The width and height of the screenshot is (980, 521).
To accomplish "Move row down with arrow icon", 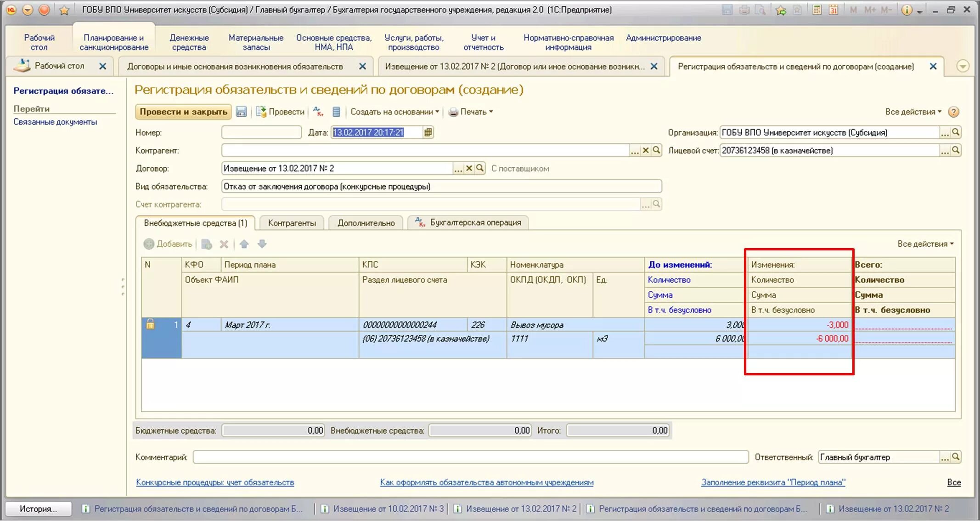I will [262, 244].
